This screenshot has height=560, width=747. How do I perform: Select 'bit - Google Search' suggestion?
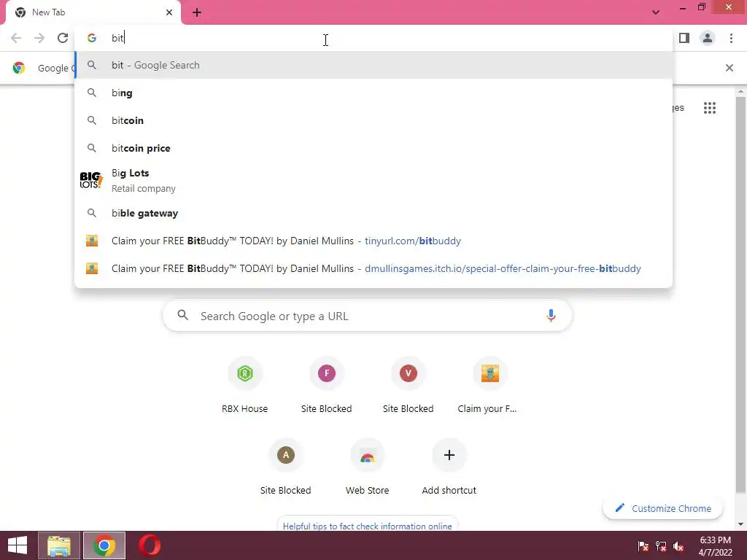[373, 65]
